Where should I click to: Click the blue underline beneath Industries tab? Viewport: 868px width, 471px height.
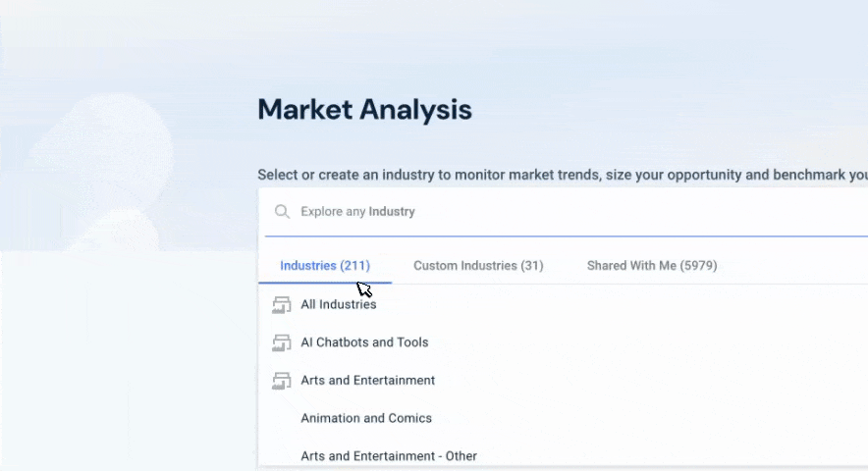click(x=324, y=283)
